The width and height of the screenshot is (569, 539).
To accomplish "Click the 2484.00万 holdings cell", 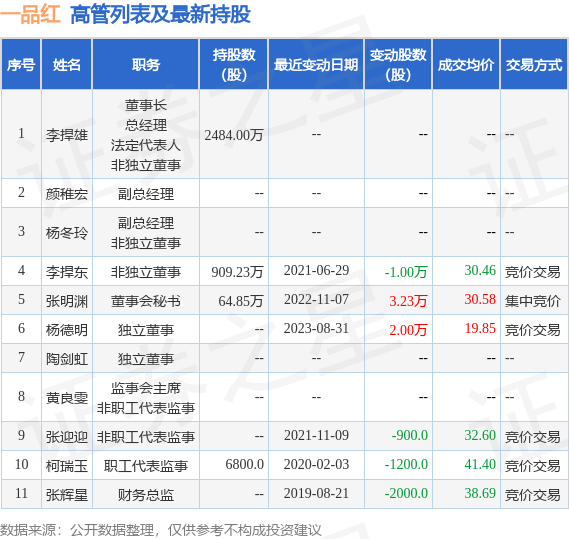I will point(234,135).
